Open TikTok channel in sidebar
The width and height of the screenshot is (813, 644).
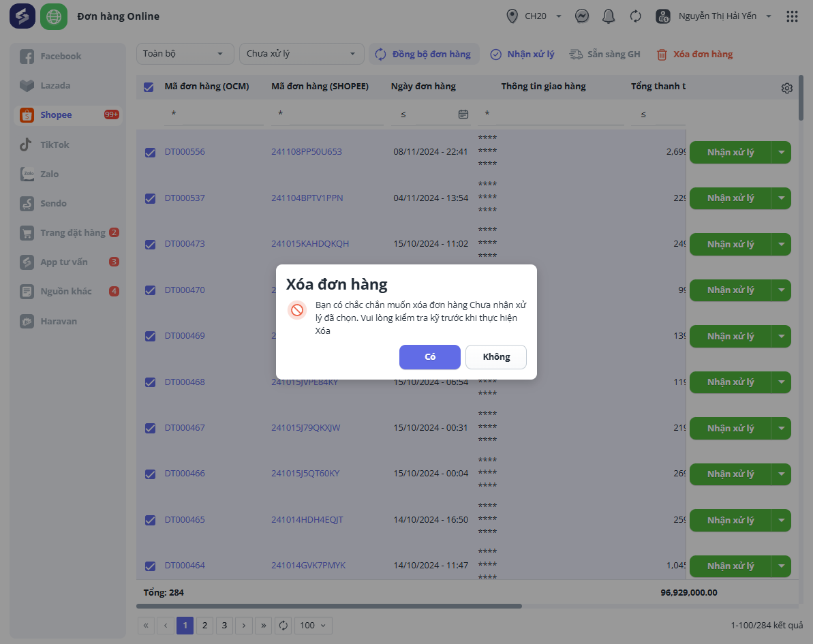click(68, 144)
